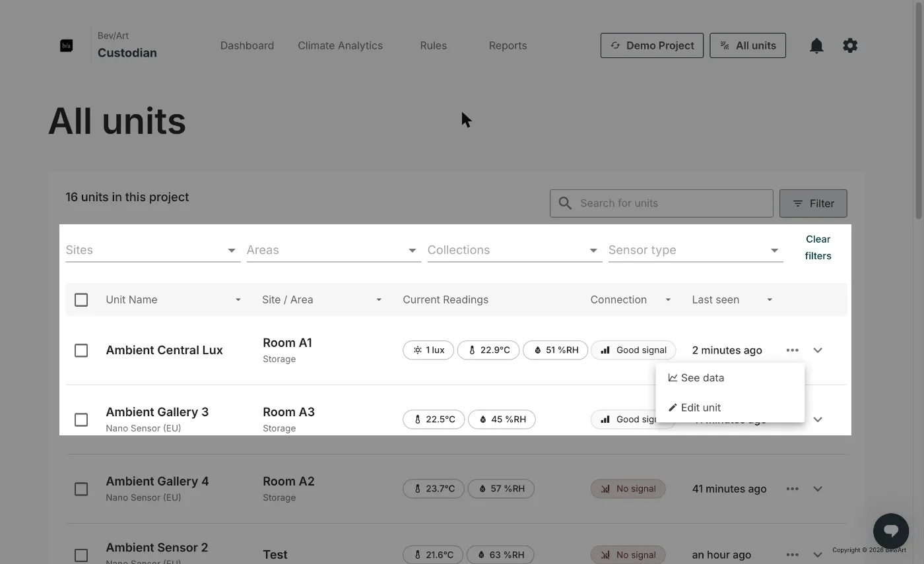This screenshot has height=564, width=924.
Task: Click Good signal badge for Ambient Central Lux
Action: pyautogui.click(x=634, y=350)
